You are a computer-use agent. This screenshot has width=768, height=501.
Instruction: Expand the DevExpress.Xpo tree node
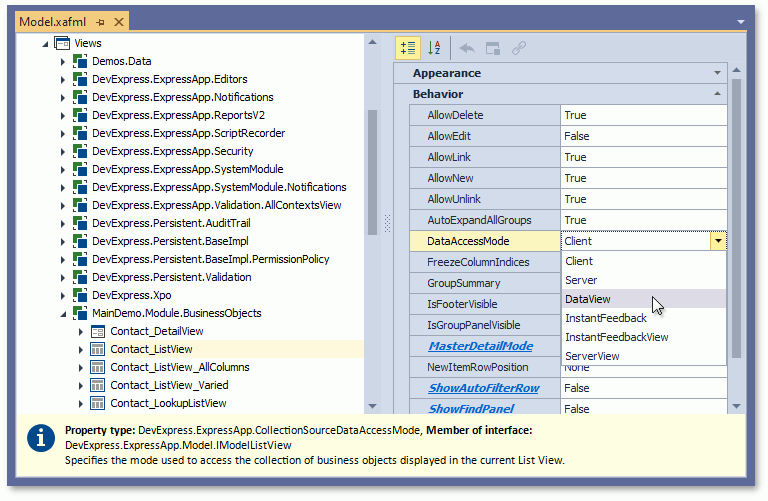tap(63, 295)
